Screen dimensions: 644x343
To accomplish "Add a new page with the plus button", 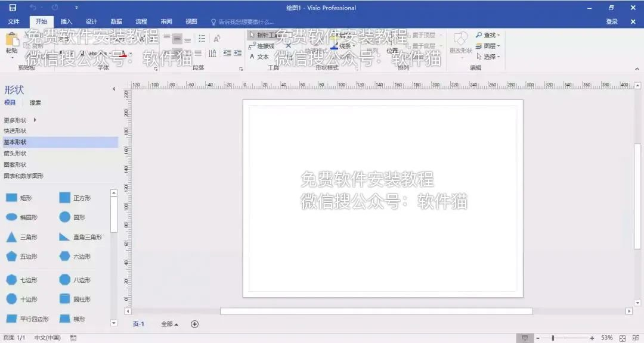I will click(x=195, y=323).
